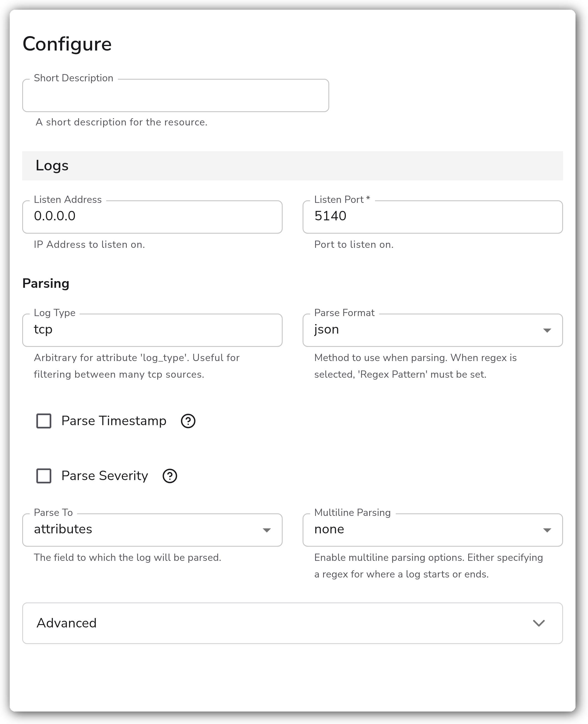Open the Parse Timestamp help icon

coord(188,421)
